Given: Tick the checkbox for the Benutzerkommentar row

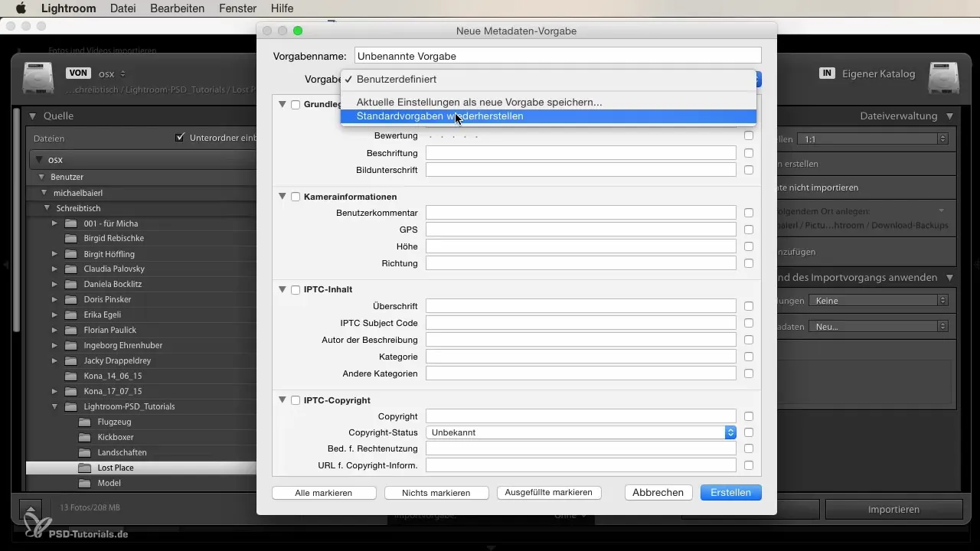Looking at the screenshot, I should click(749, 213).
